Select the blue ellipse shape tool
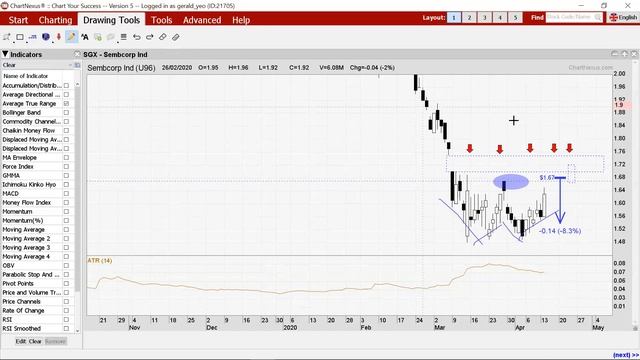The height and width of the screenshot is (360, 640). tap(46, 37)
